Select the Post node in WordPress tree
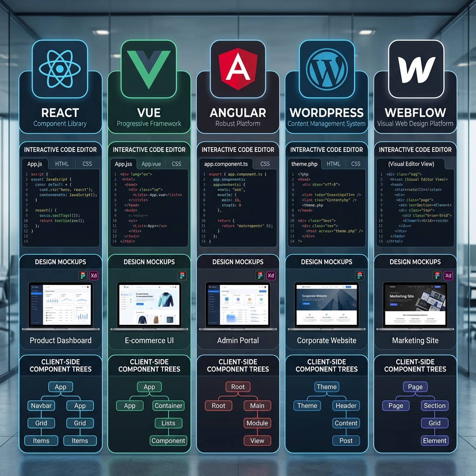Screen dimensions: 476x476 coord(346,441)
